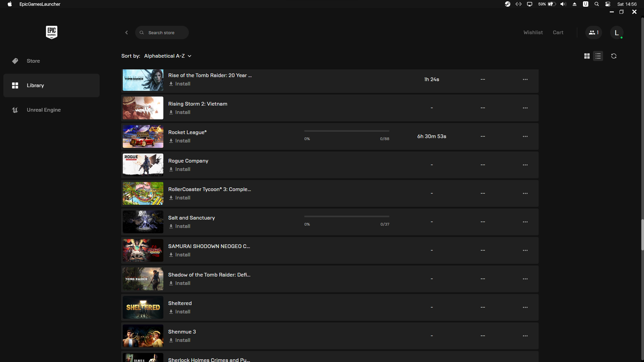This screenshot has height=362, width=644.
Task: Open the friends list icon
Action: pyautogui.click(x=593, y=33)
